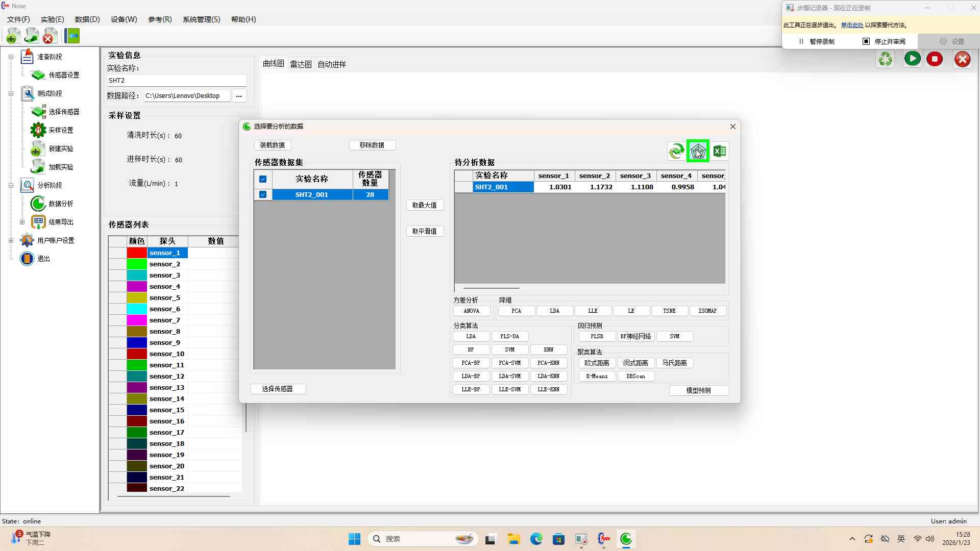Viewport: 980px width, 551px height.
Task: Click the PCA dimensionality reduction button
Action: pyautogui.click(x=516, y=311)
